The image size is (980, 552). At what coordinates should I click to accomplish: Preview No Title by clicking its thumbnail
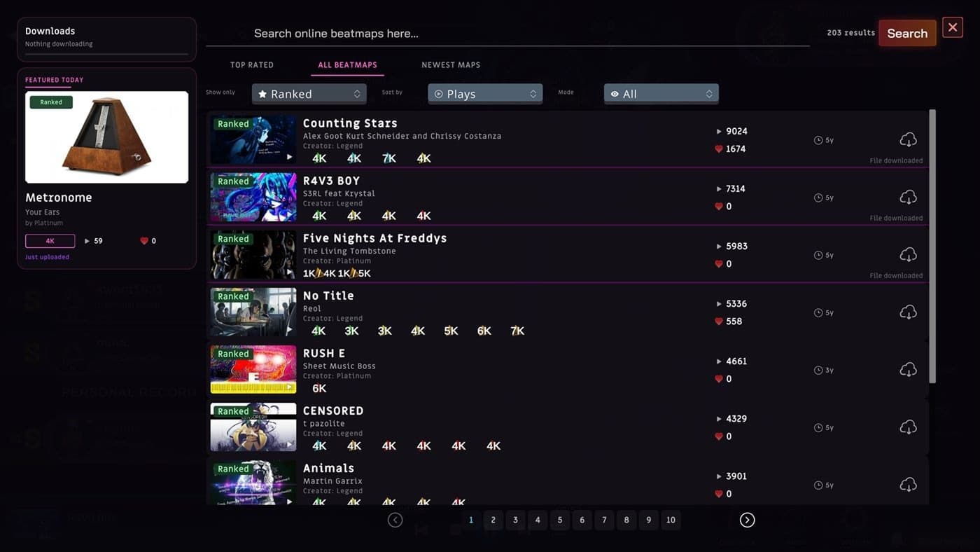(253, 312)
